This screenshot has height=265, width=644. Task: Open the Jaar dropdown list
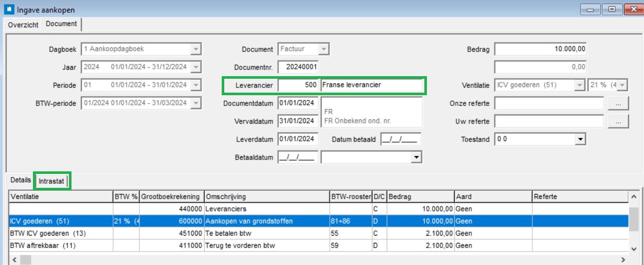(195, 67)
